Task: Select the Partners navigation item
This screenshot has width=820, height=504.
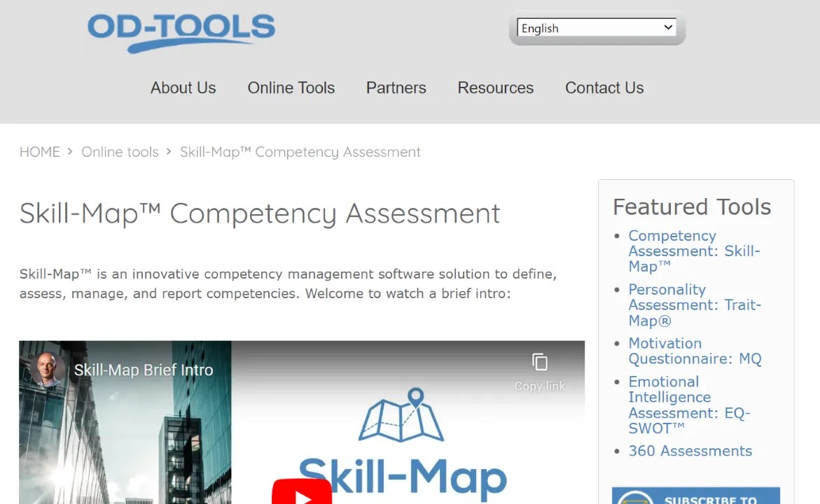Action: pyautogui.click(x=396, y=87)
